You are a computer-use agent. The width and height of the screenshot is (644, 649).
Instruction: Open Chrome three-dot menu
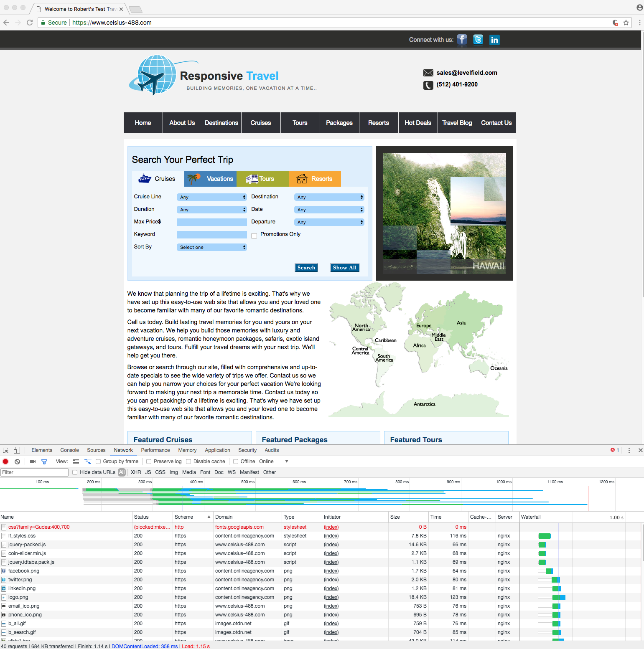pyautogui.click(x=639, y=23)
